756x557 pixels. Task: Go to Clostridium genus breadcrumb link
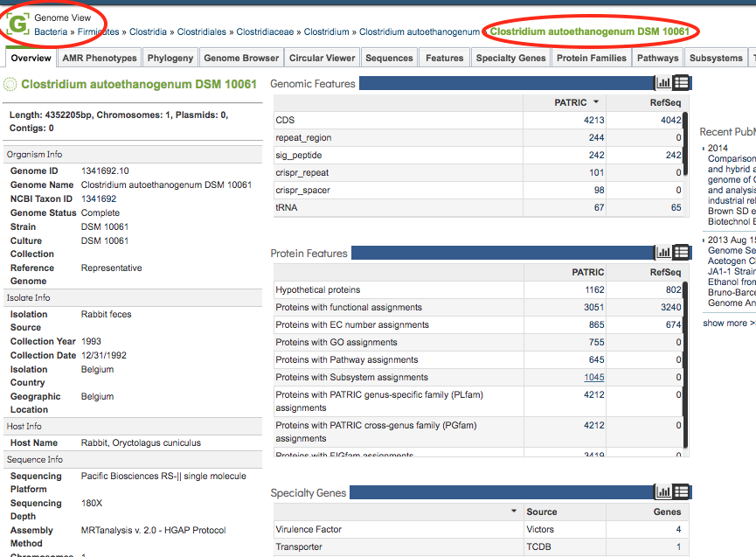pos(326,31)
